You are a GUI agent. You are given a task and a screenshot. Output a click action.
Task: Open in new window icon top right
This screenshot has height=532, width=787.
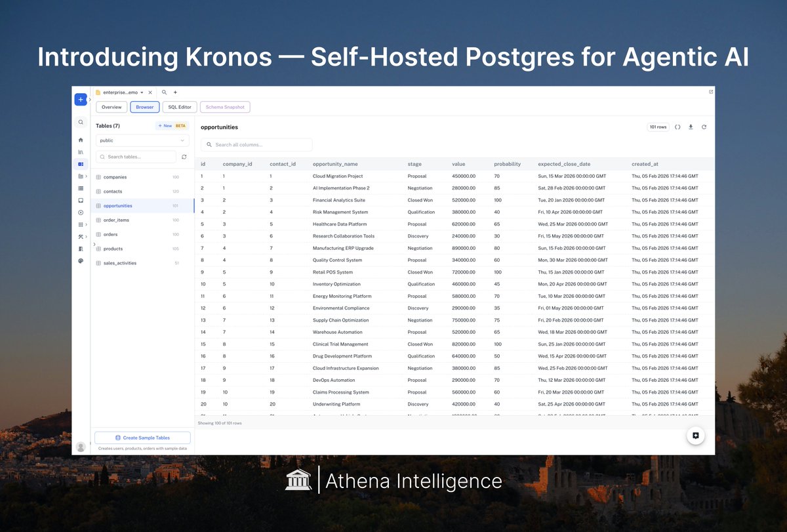pos(711,92)
